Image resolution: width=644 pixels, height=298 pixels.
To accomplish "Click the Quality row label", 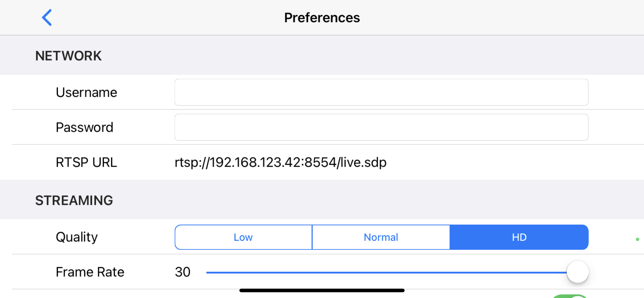I will (x=77, y=237).
